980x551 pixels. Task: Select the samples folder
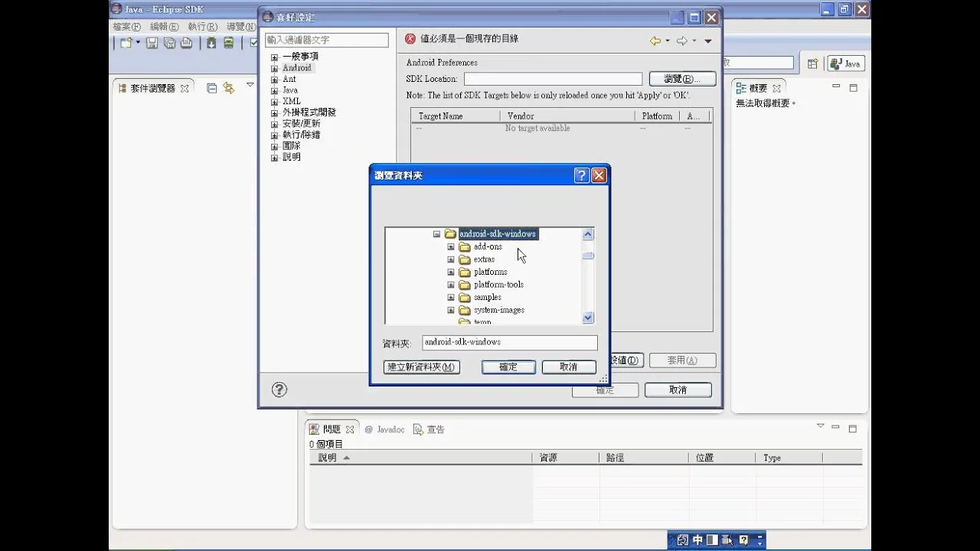[488, 297]
